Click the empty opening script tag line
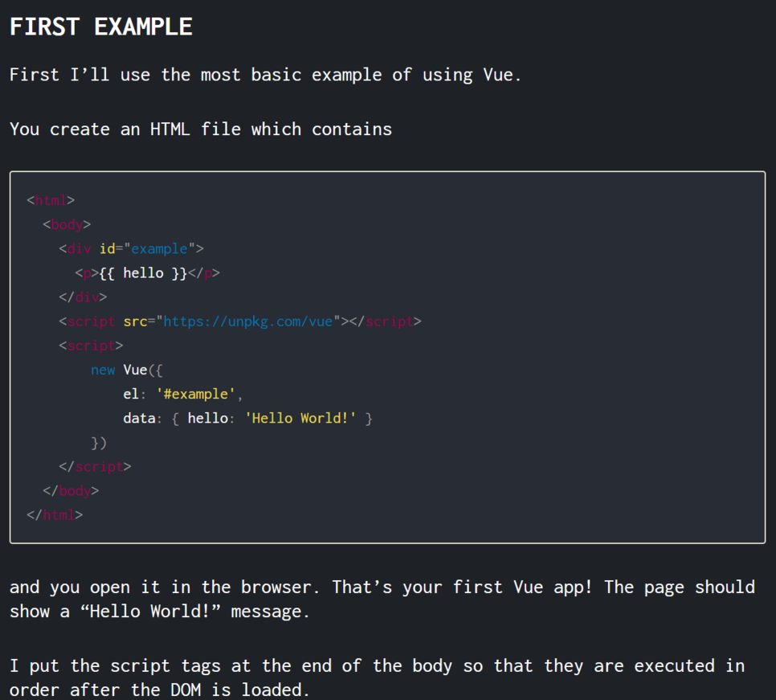 [91, 346]
